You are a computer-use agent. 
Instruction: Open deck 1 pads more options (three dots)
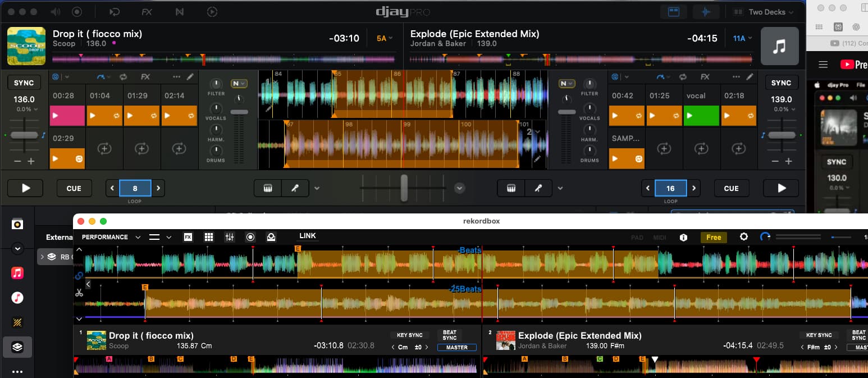coord(177,77)
